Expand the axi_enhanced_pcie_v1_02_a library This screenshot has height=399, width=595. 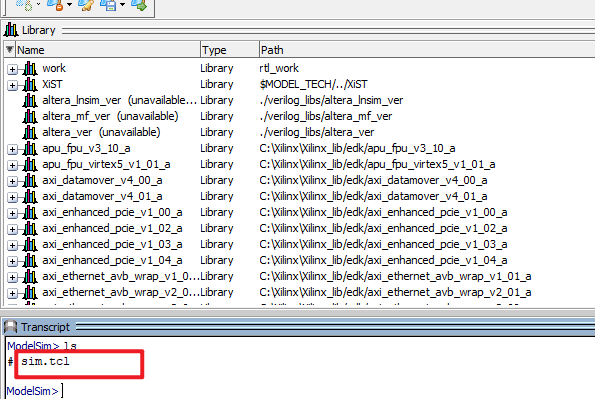tap(13, 229)
